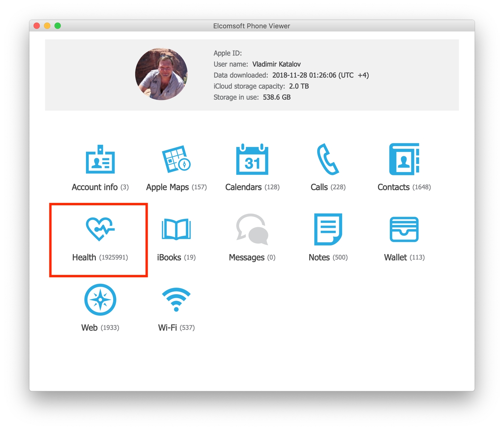Viewport: 504px width, 430px height.
Task: Open the Wallet card holder icon
Action: click(404, 229)
